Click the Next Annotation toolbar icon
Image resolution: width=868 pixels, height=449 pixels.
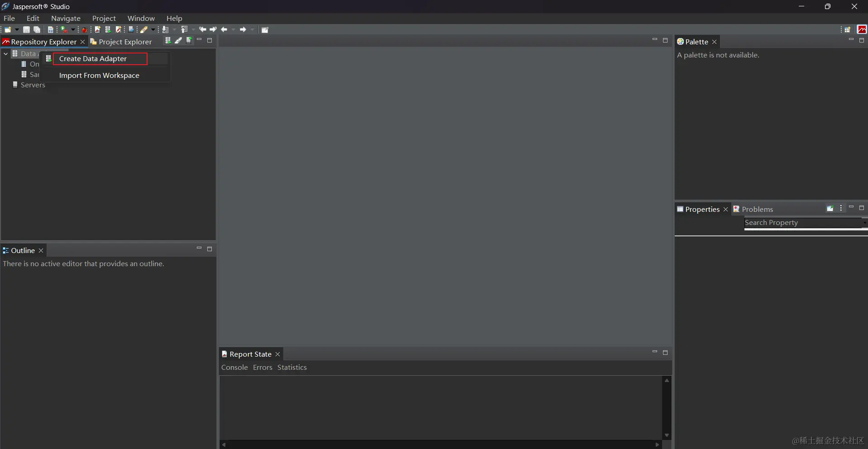coord(165,29)
